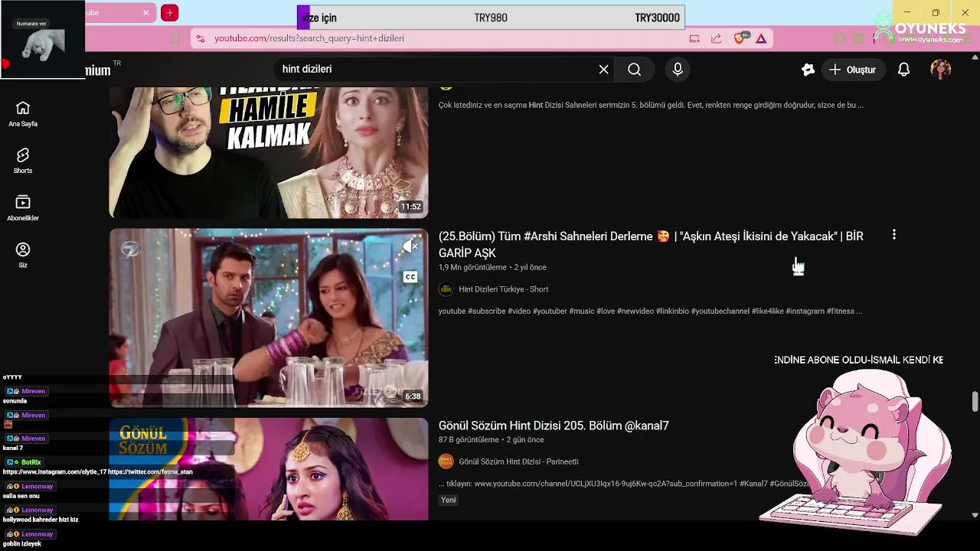Click Brave Rewards triangle icon
The image size is (980, 551).
[x=761, y=38]
